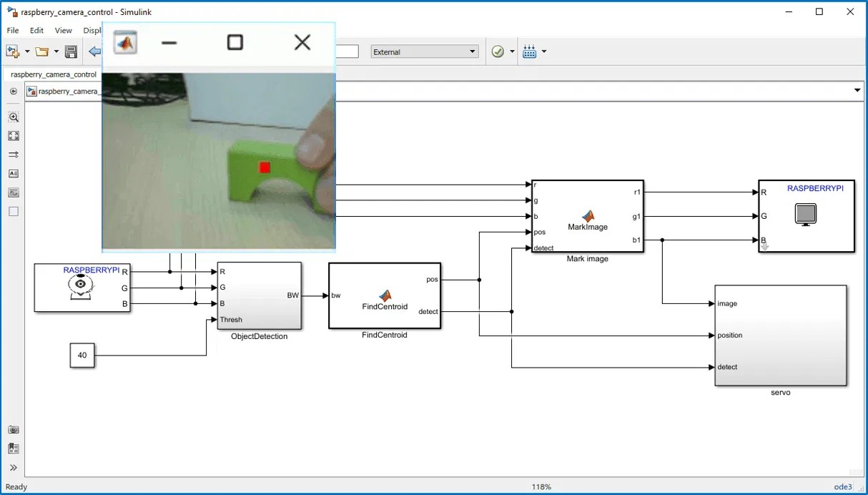The height and width of the screenshot is (495, 868).
Task: Click the Fit-to-view icon in sidebar
Action: (x=13, y=136)
